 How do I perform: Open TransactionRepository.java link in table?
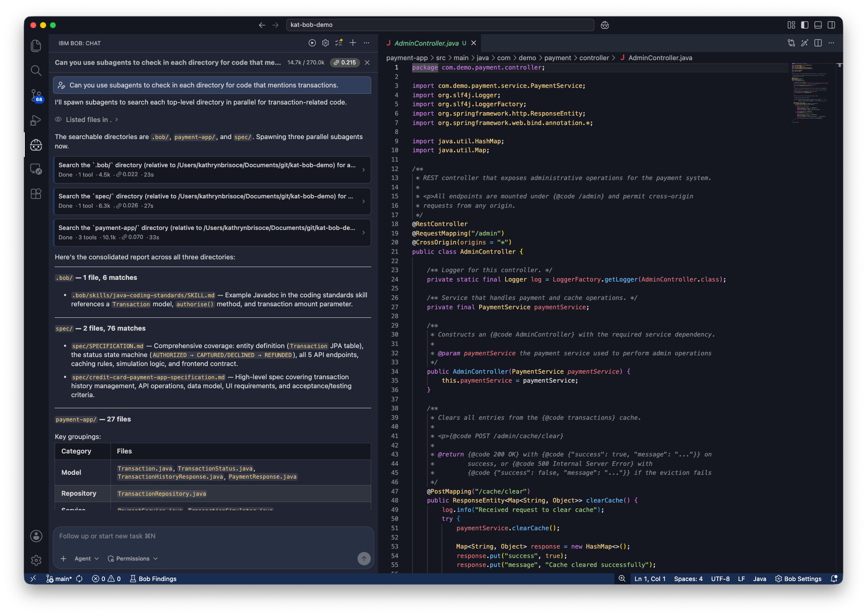162,494
